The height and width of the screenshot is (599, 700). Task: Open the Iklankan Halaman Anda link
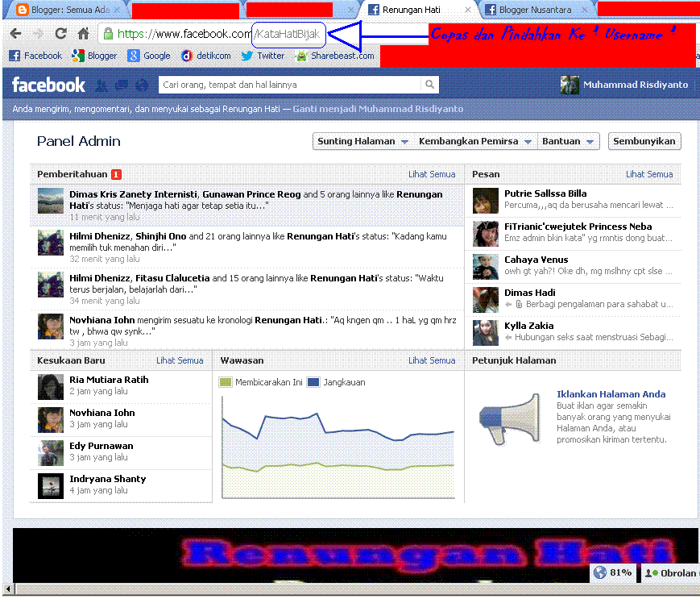(611, 394)
